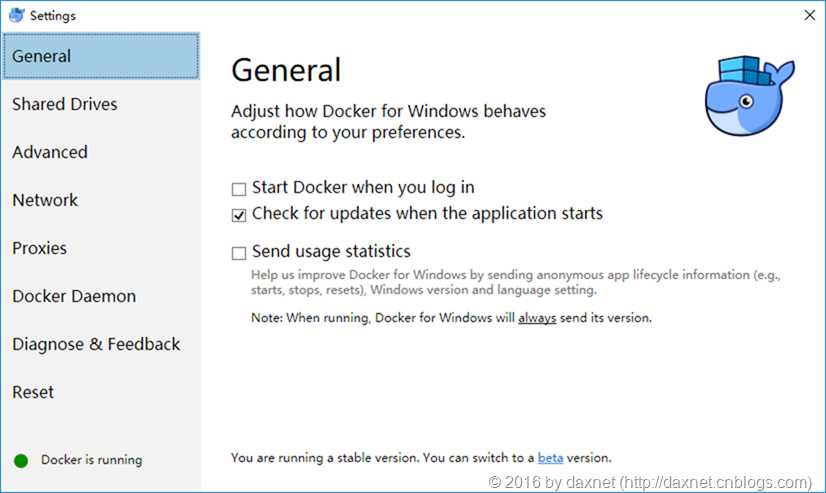Select the General settings tab
Screen dimensions: 826x493
tap(100, 56)
